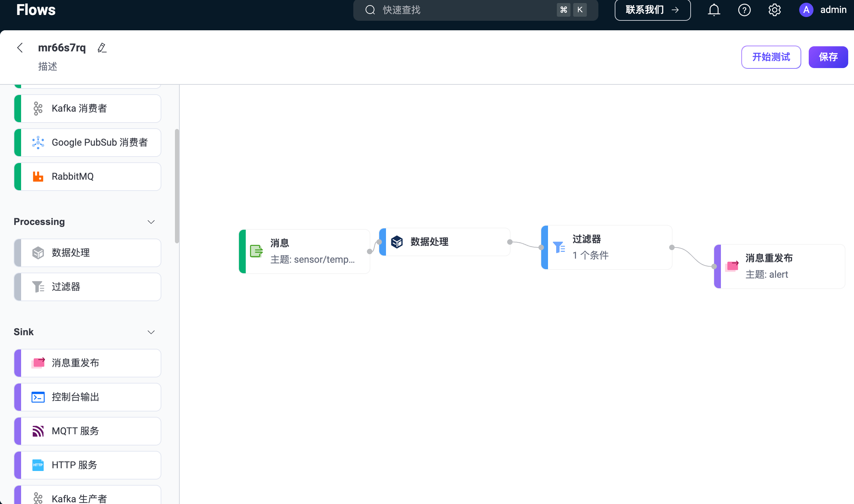
Task: Open notifications via the bell icon
Action: click(x=713, y=10)
